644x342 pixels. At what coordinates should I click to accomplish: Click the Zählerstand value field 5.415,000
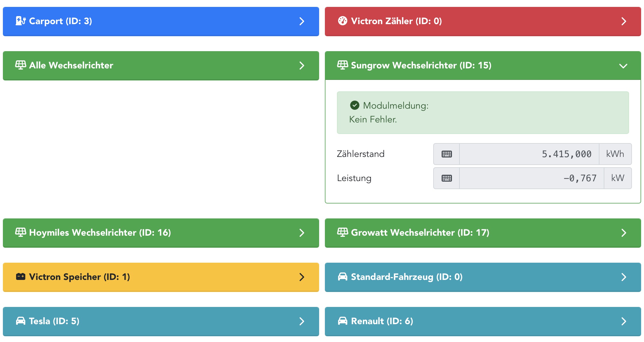coord(529,154)
